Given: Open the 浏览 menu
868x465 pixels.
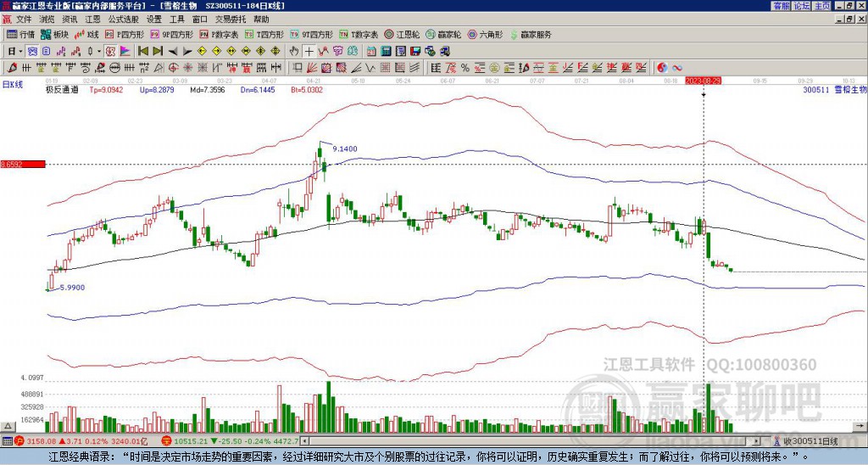Looking at the screenshot, I should (x=47, y=20).
